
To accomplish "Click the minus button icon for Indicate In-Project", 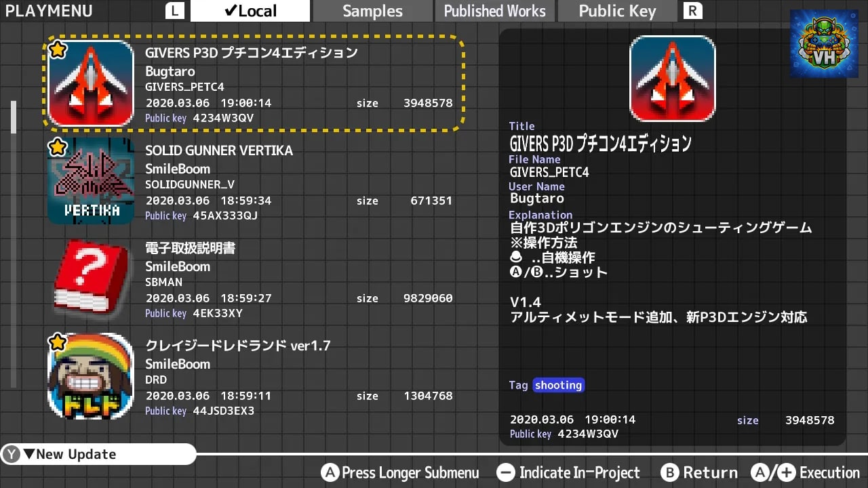I will (x=506, y=472).
